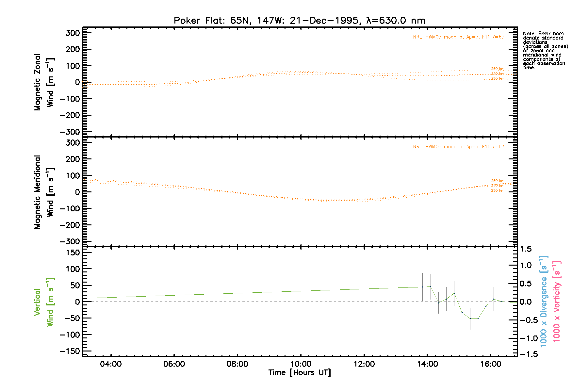Click the '06:00' time tick label
Viewport: 588px width, 392px height.
pos(174,364)
